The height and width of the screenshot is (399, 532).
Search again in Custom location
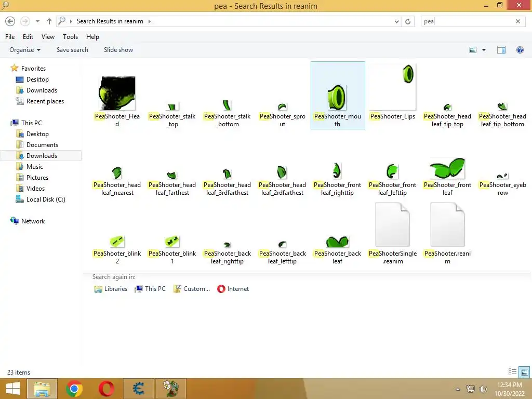192,289
